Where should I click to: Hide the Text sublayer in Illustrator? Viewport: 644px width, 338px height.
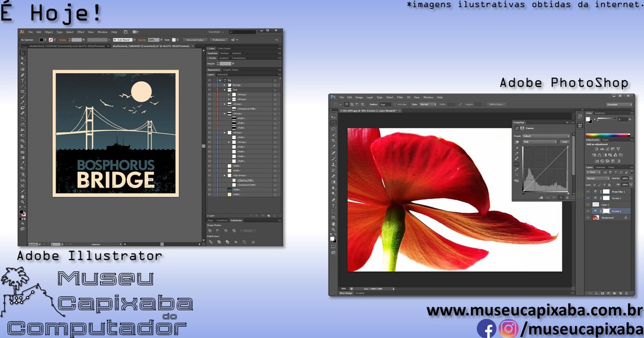(209, 90)
